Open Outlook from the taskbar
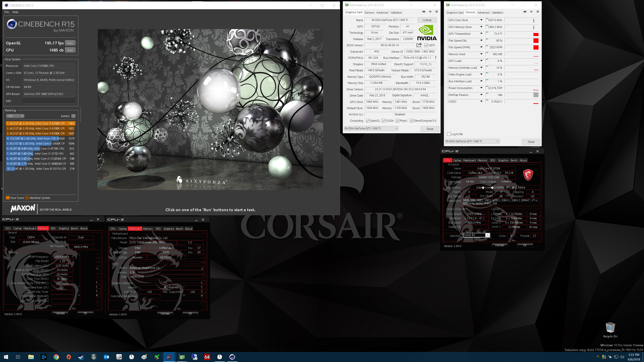The height and width of the screenshot is (362, 644). click(x=106, y=357)
